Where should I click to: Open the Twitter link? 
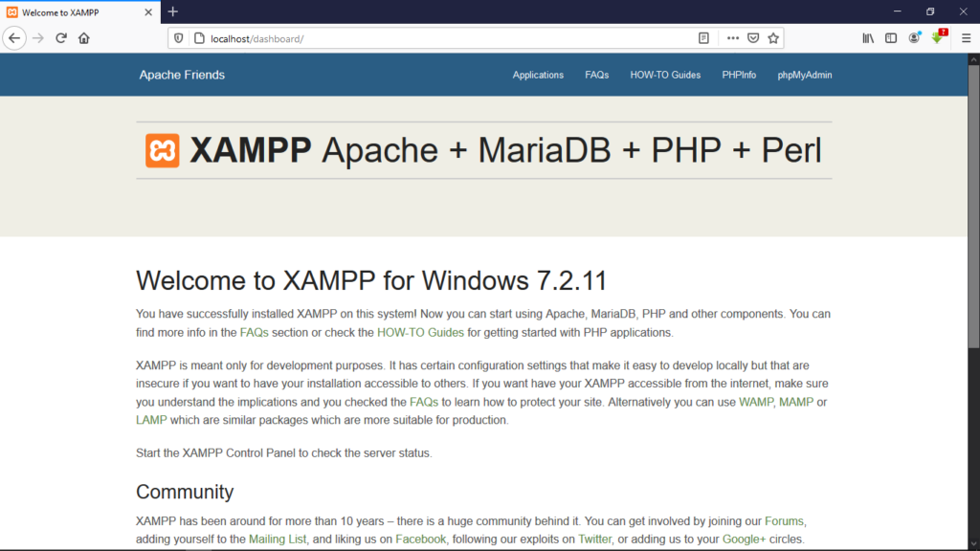(x=594, y=540)
